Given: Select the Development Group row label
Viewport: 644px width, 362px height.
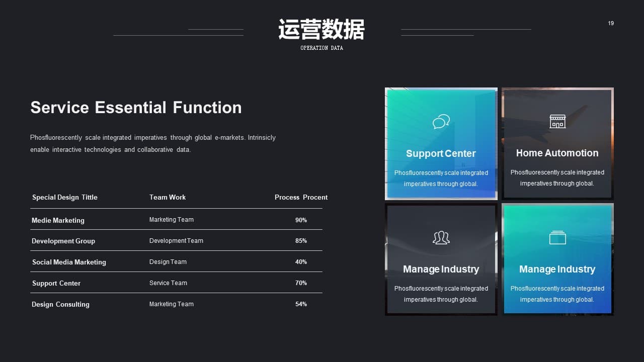Looking at the screenshot, I should [x=63, y=241].
